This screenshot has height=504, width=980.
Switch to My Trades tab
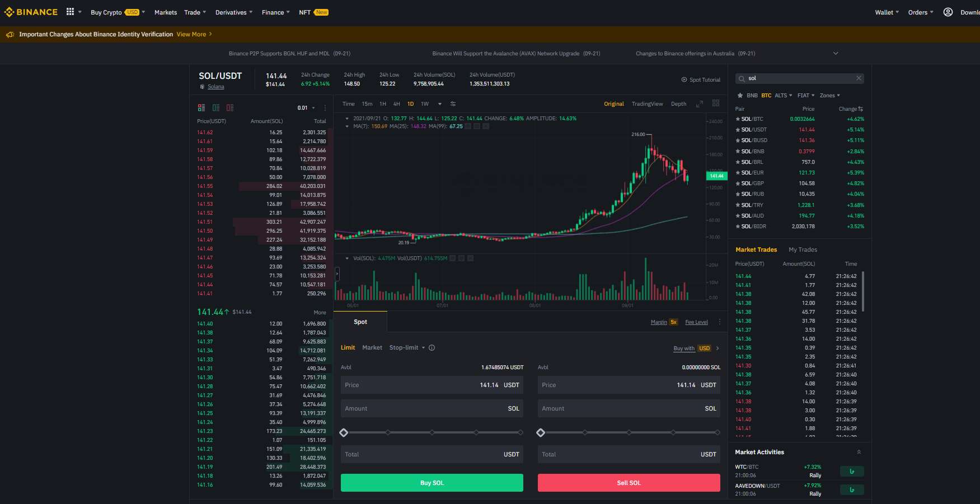click(x=803, y=249)
